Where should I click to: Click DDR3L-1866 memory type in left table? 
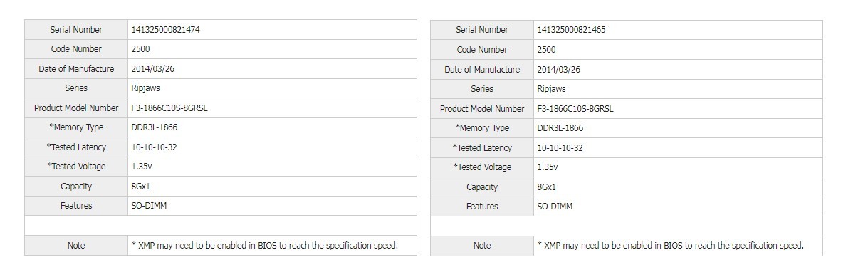[x=155, y=127]
